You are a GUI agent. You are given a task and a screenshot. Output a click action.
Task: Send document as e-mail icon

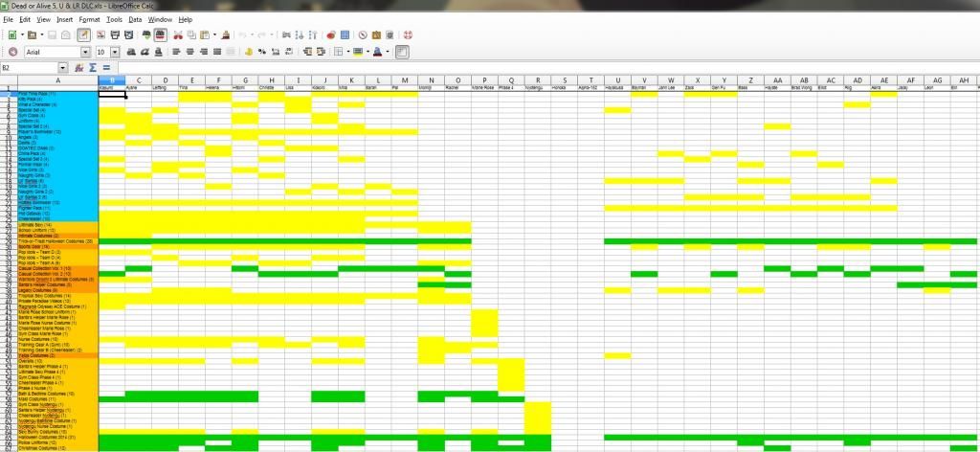(66, 35)
